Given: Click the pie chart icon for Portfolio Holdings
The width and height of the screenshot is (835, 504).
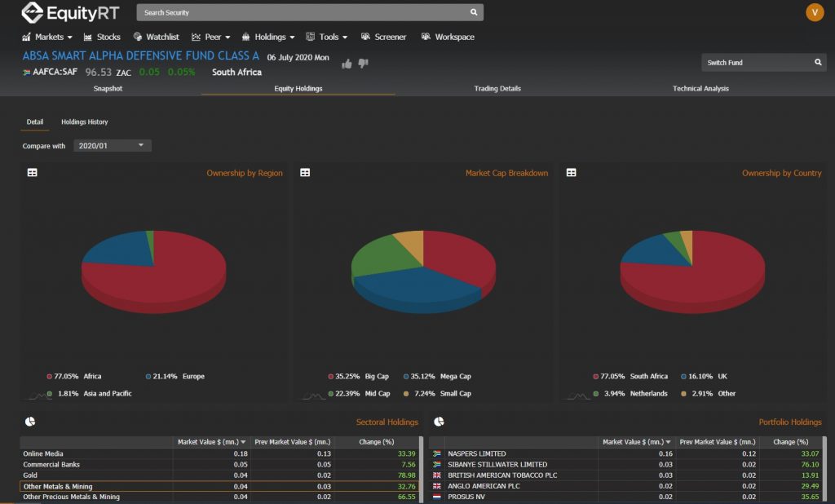Looking at the screenshot, I should coord(440,422).
